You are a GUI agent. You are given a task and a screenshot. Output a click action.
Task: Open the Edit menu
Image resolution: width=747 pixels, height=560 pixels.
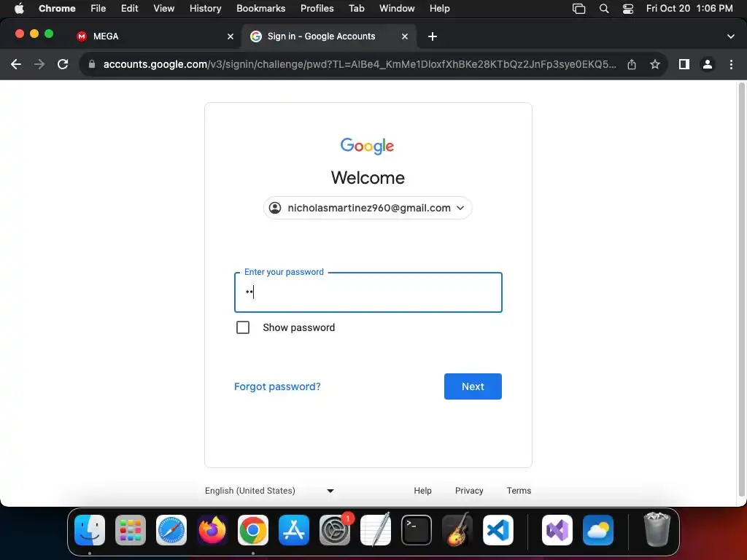pyautogui.click(x=130, y=9)
